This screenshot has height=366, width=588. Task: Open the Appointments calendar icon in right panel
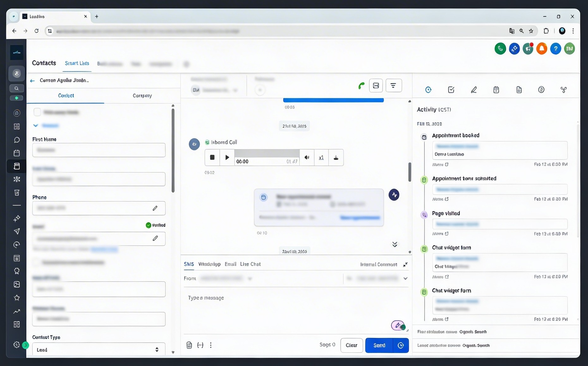[x=496, y=90]
